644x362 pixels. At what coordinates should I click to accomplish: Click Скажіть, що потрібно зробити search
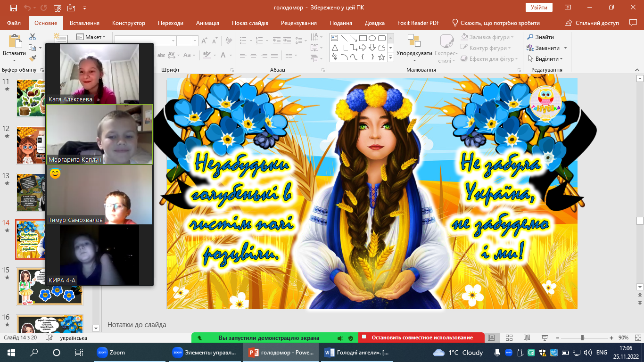496,23
